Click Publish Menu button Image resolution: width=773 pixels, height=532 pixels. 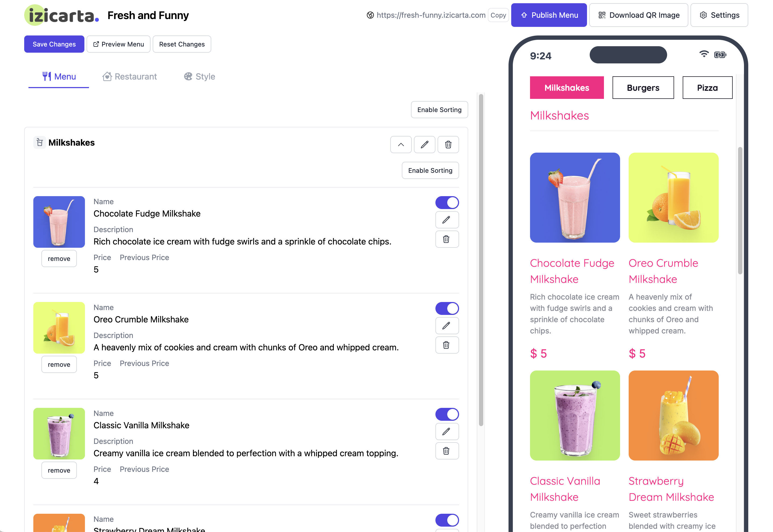tap(549, 15)
